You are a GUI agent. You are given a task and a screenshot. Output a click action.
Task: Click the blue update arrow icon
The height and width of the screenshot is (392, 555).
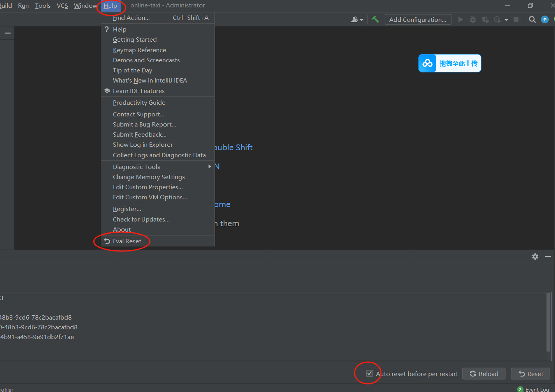click(545, 19)
